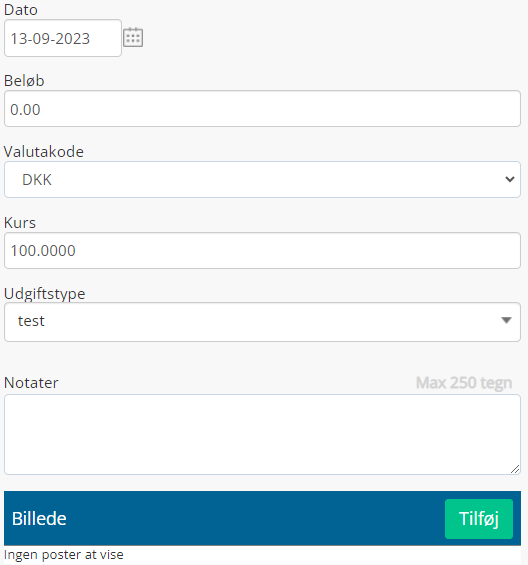Image resolution: width=528 pixels, height=565 pixels.
Task: Open the calendar date picker icon
Action: click(133, 37)
